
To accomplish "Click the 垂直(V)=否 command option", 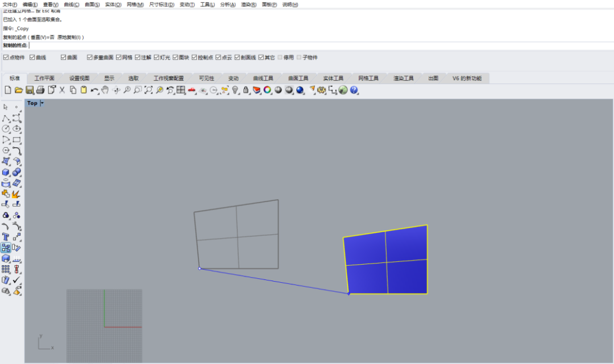I will [43, 37].
